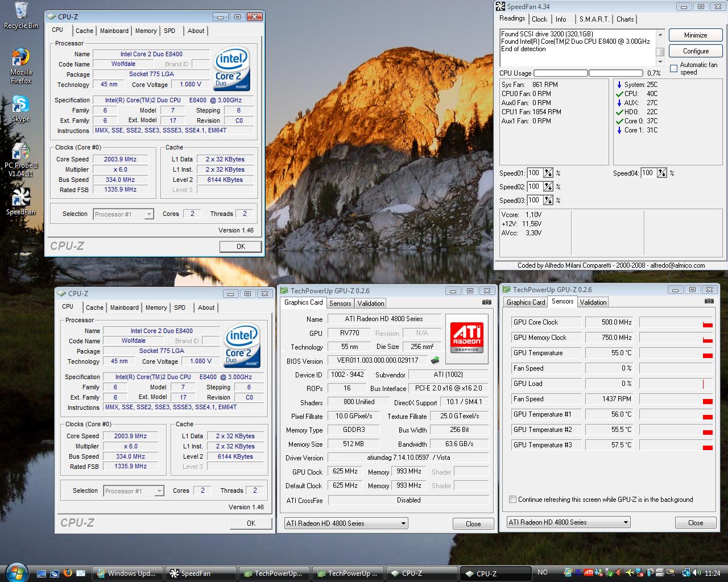The image size is (728, 582).
Task: Click the GPU Temperature #3 sensor graph
Action: [x=676, y=445]
